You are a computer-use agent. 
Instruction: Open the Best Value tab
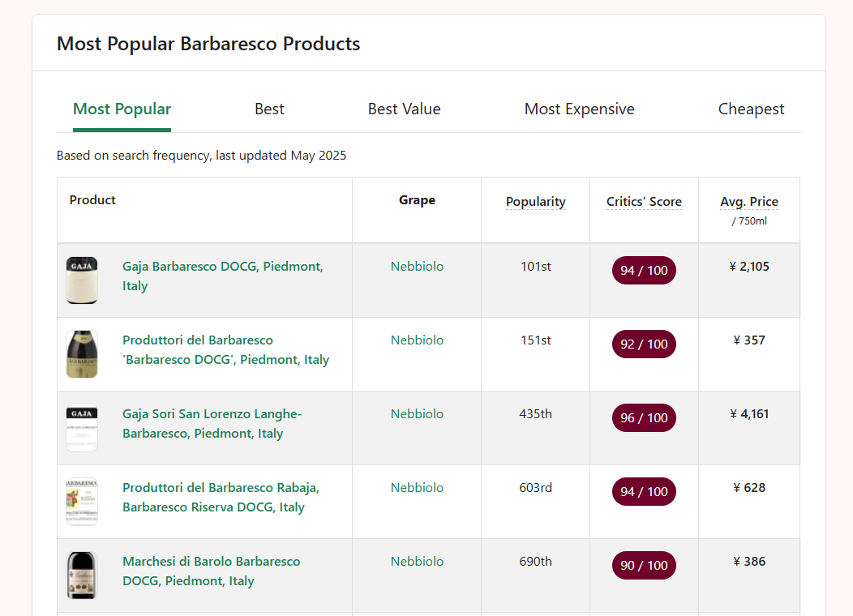point(404,109)
